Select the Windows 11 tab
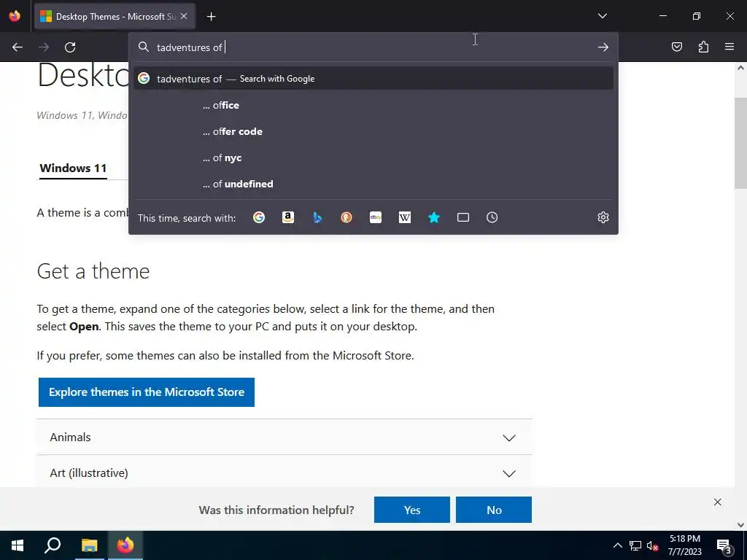Screen dimensions: 747x560 (73, 168)
